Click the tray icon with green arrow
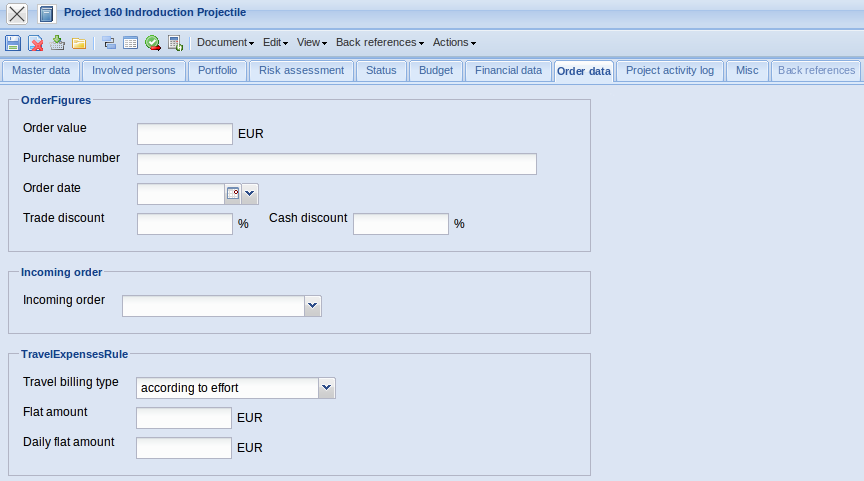This screenshot has width=864, height=481. [57, 43]
